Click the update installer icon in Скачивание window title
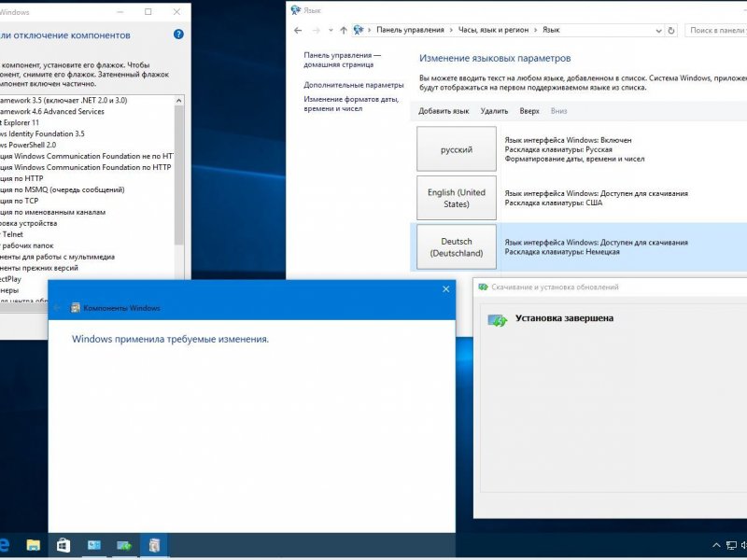The height and width of the screenshot is (560, 747). 483,287
